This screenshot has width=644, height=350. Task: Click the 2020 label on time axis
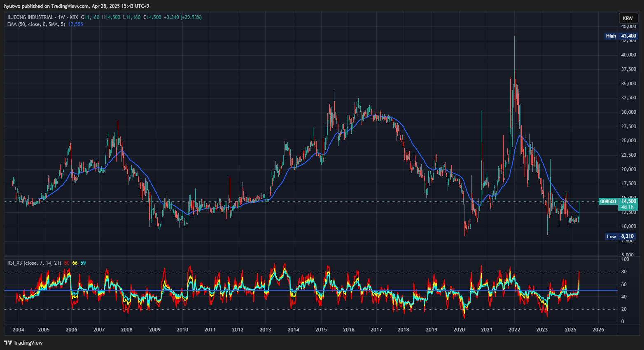459,330
